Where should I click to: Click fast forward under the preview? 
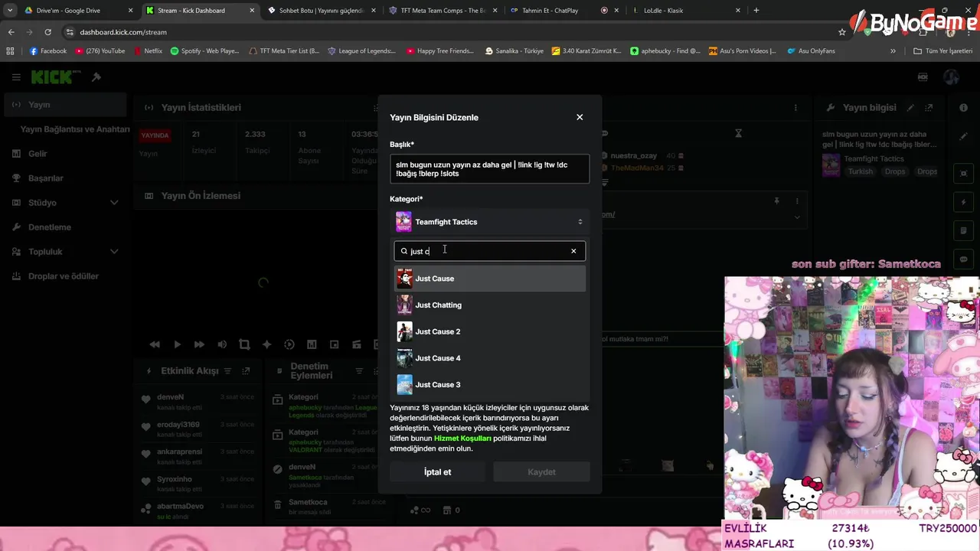(199, 345)
